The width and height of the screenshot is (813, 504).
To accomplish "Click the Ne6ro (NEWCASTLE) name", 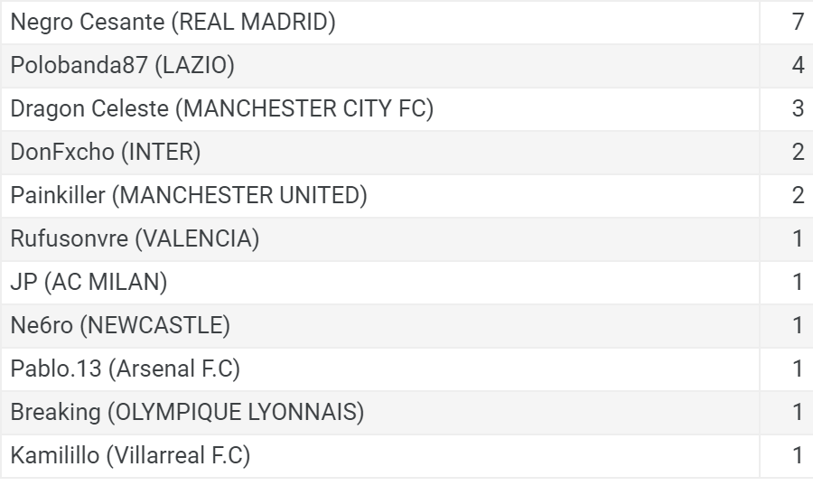I will point(120,325).
